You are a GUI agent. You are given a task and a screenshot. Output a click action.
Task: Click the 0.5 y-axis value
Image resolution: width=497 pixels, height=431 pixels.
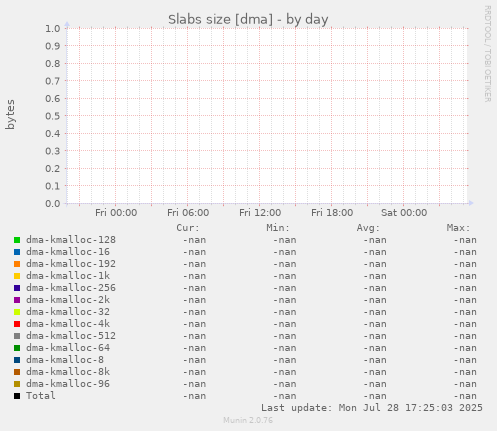[53, 116]
